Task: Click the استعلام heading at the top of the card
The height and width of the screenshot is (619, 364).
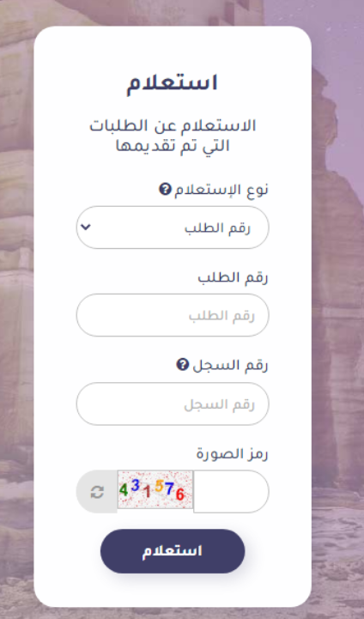Action: (x=173, y=83)
